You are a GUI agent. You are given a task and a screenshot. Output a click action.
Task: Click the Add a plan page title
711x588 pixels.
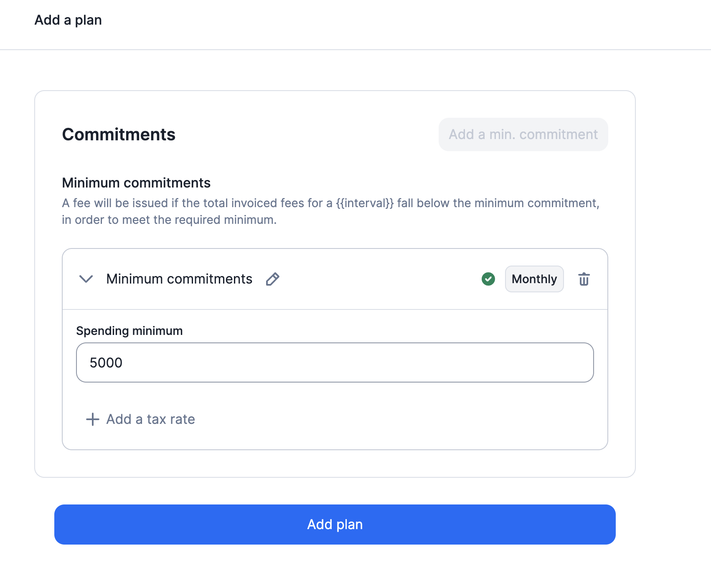click(x=68, y=20)
